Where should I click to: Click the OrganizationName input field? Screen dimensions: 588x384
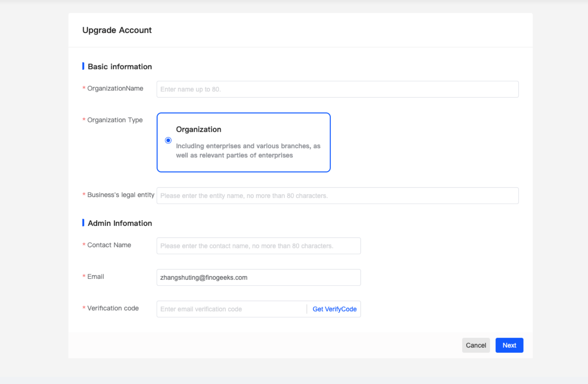click(x=337, y=89)
